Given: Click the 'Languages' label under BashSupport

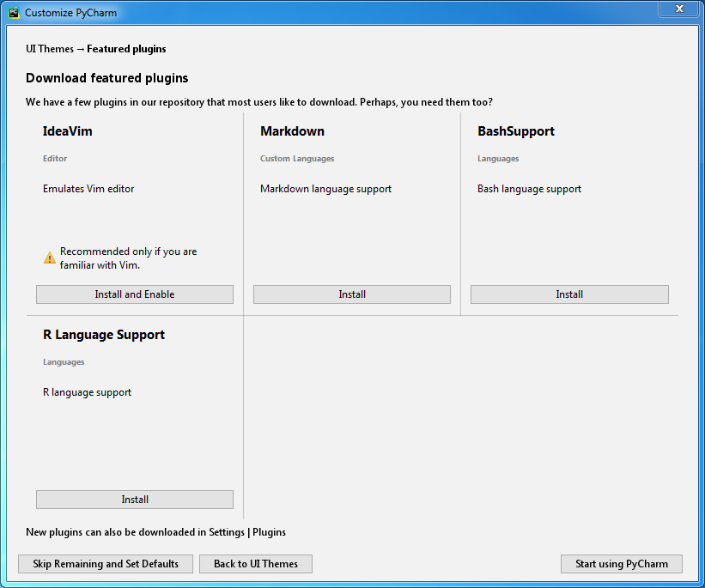Looking at the screenshot, I should click(x=498, y=159).
